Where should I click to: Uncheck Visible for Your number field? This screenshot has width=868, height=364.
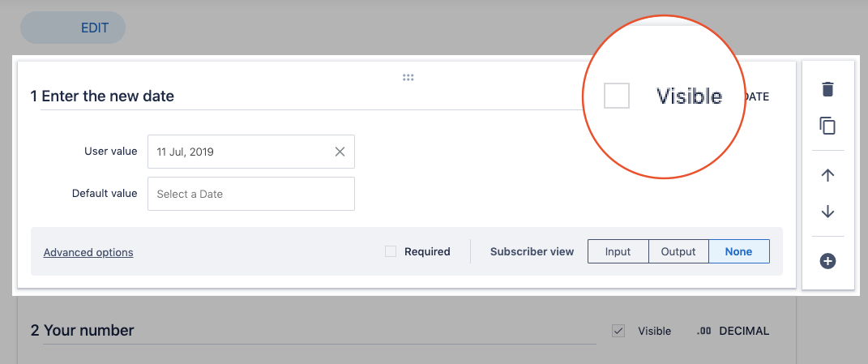tap(618, 331)
